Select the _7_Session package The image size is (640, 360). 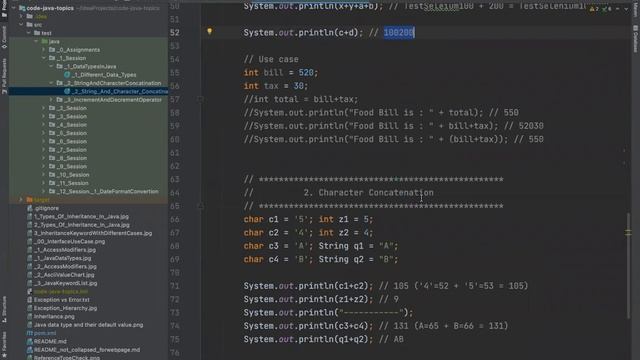coord(68,150)
